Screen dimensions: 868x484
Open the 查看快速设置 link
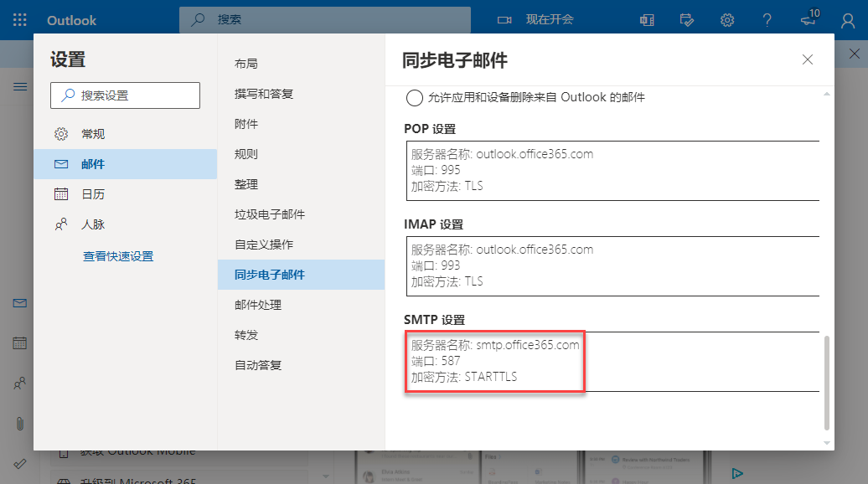click(118, 256)
